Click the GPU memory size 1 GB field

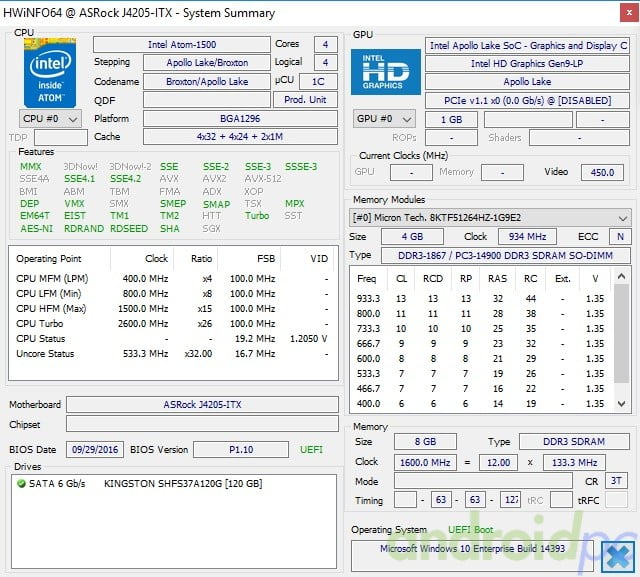[x=451, y=120]
